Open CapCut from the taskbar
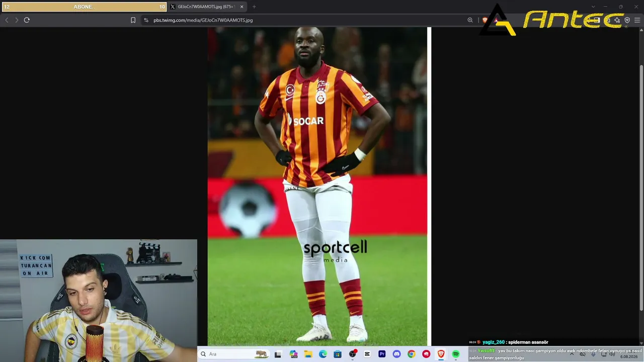Image resolution: width=644 pixels, height=362 pixels. (x=367, y=354)
